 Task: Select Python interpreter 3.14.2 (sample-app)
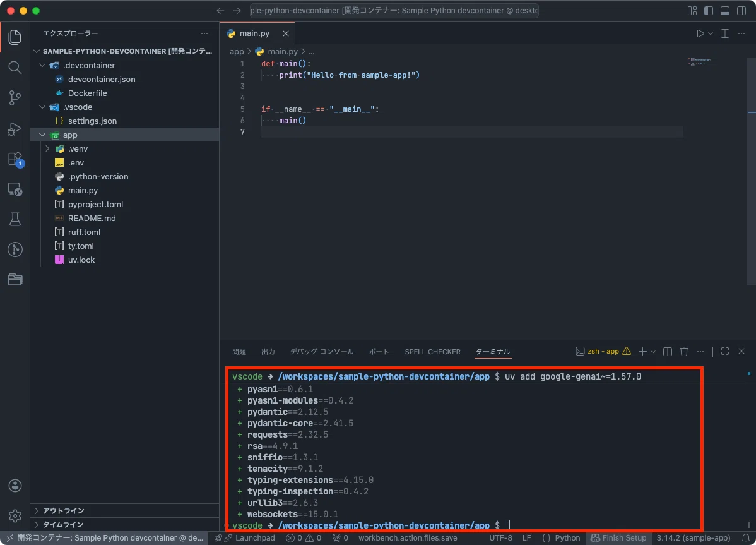[694, 538]
